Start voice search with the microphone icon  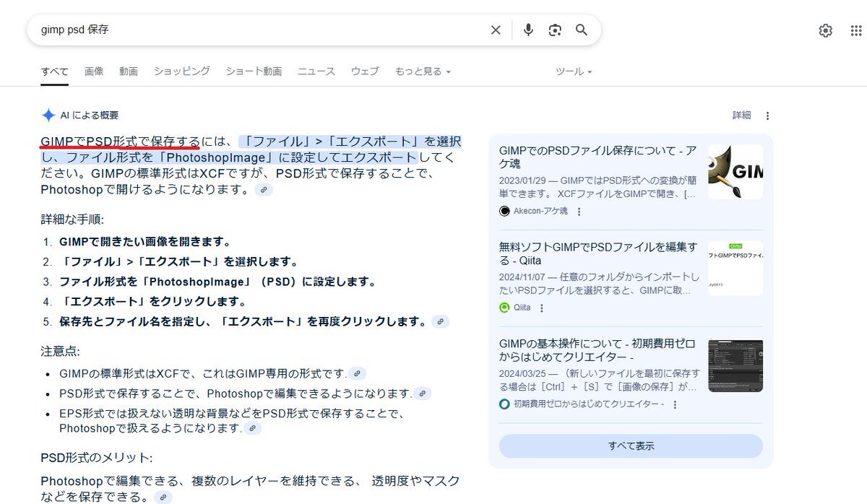[528, 30]
